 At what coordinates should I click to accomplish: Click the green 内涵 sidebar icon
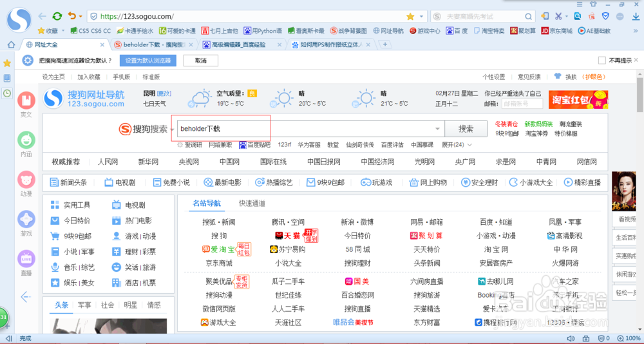pos(26,140)
